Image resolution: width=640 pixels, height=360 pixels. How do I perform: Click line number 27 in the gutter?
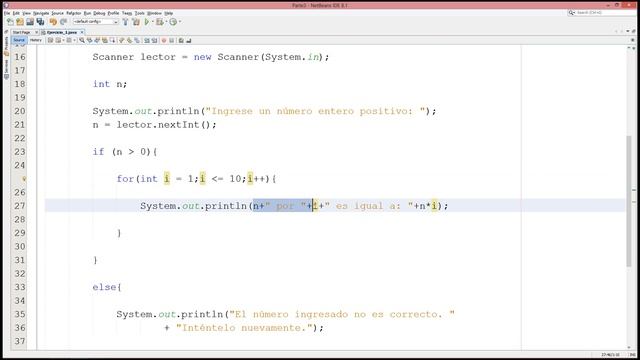pos(20,206)
